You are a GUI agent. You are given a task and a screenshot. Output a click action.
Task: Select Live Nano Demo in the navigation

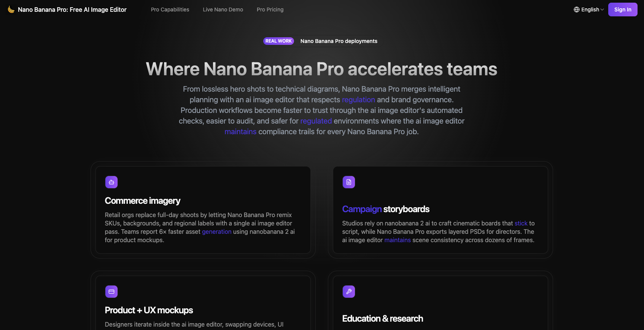pyautogui.click(x=223, y=10)
